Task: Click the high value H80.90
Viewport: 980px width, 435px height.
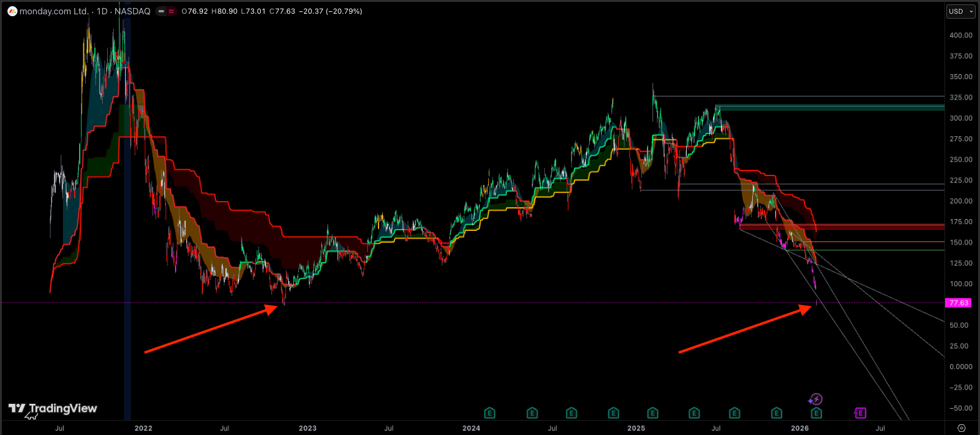Action: (224, 11)
